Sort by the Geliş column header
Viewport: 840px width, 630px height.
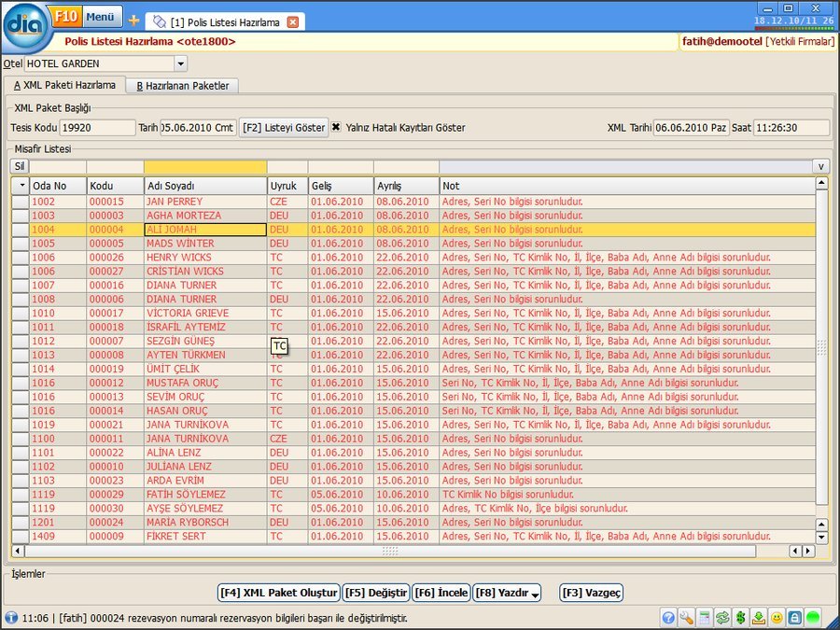(x=341, y=186)
